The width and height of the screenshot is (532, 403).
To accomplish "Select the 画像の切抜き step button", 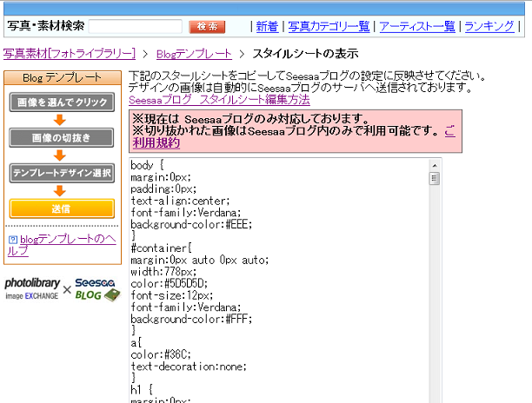I will coord(62,137).
